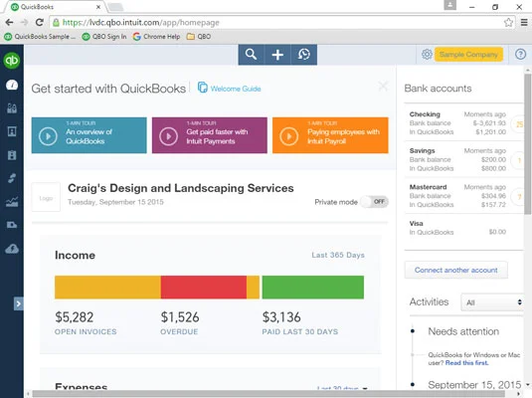This screenshot has height=398, width=532.
Task: Bookmark page with star icon
Action: click(x=508, y=23)
